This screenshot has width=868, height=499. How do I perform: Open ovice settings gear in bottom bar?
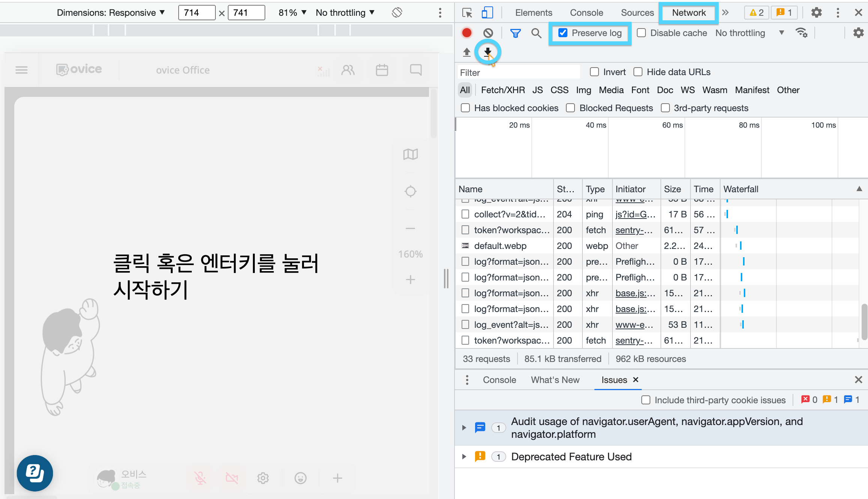(x=263, y=478)
